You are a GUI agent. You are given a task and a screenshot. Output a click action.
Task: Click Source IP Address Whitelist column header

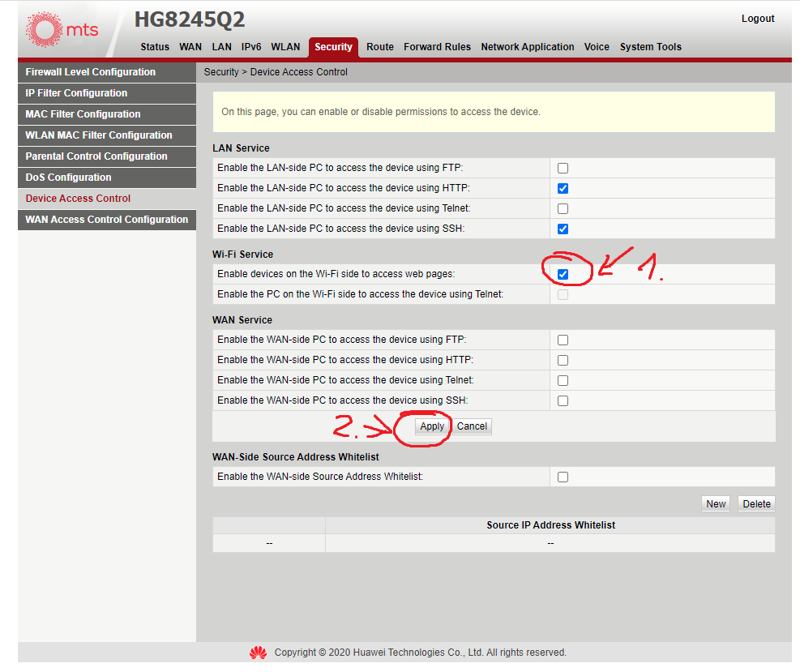click(550, 525)
